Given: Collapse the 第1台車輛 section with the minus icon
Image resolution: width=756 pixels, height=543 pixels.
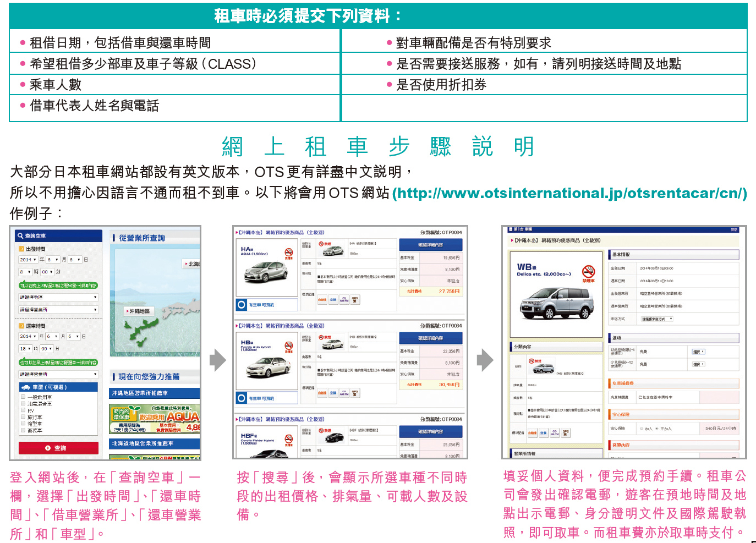Looking at the screenshot, I should click(510, 229).
